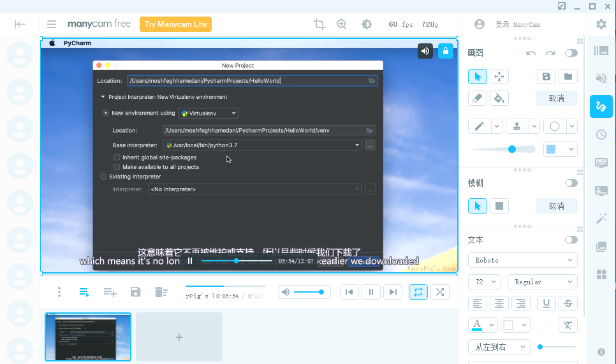Screen dimensions: 616x364
Task: Turn on the 文本 text toggle
Action: tap(571, 240)
